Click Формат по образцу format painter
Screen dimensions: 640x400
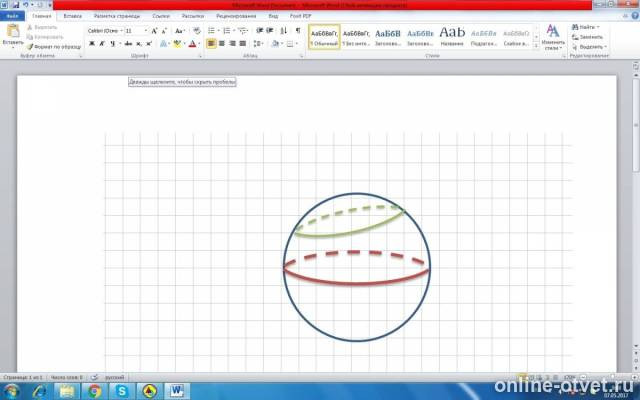[54, 47]
